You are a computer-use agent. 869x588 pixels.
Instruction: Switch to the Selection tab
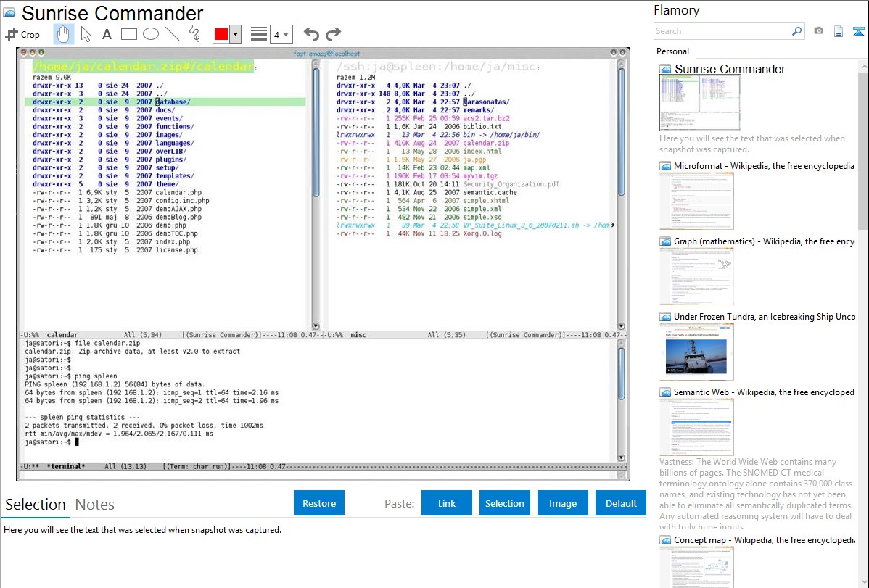point(36,505)
